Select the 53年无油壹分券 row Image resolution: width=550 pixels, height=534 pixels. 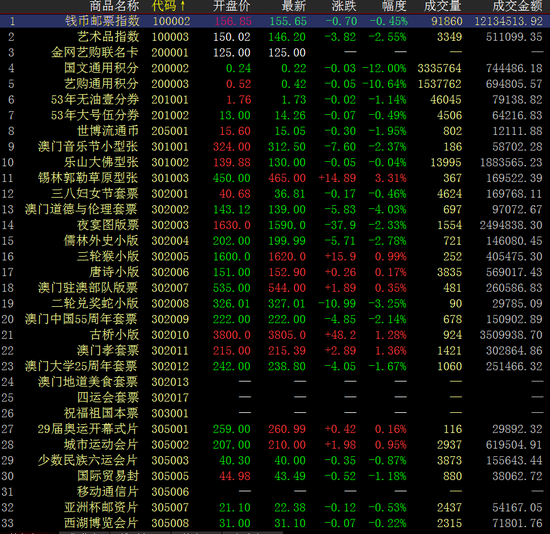point(275,100)
